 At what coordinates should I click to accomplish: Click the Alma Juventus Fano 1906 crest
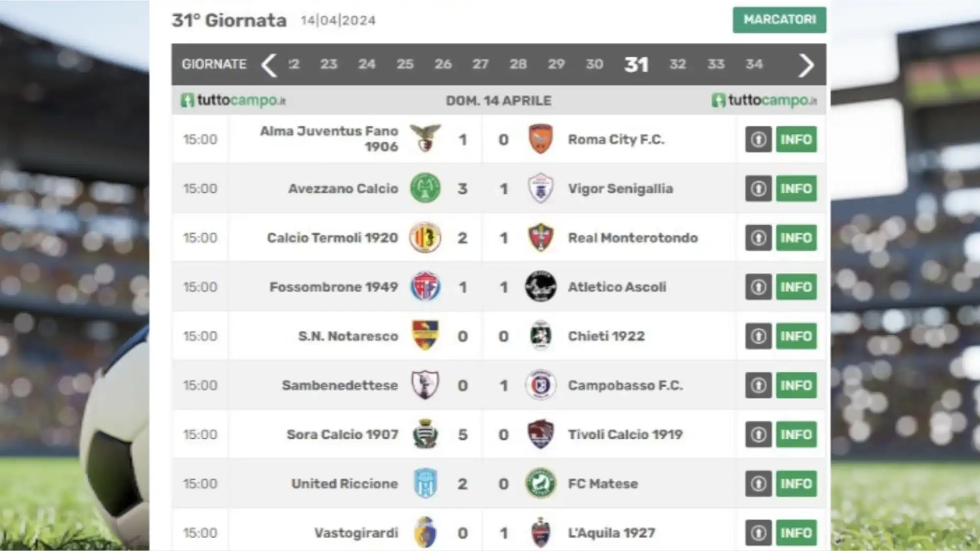pos(425,139)
